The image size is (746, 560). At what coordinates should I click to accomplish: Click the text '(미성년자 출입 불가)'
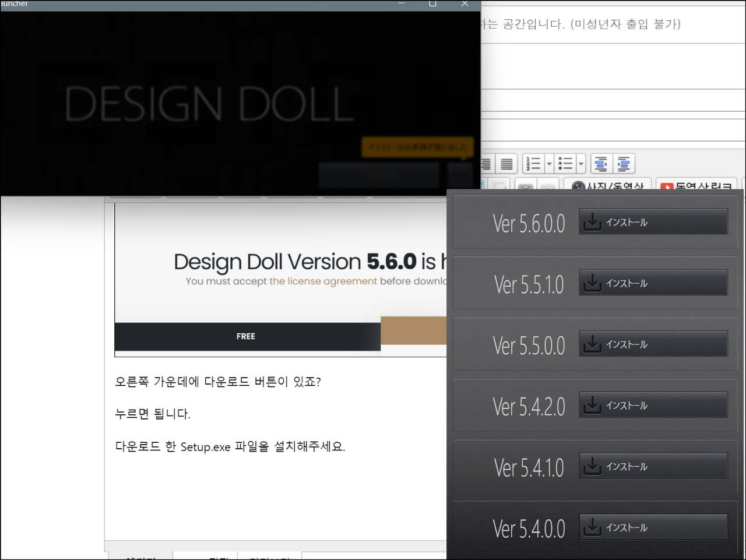pos(625,24)
